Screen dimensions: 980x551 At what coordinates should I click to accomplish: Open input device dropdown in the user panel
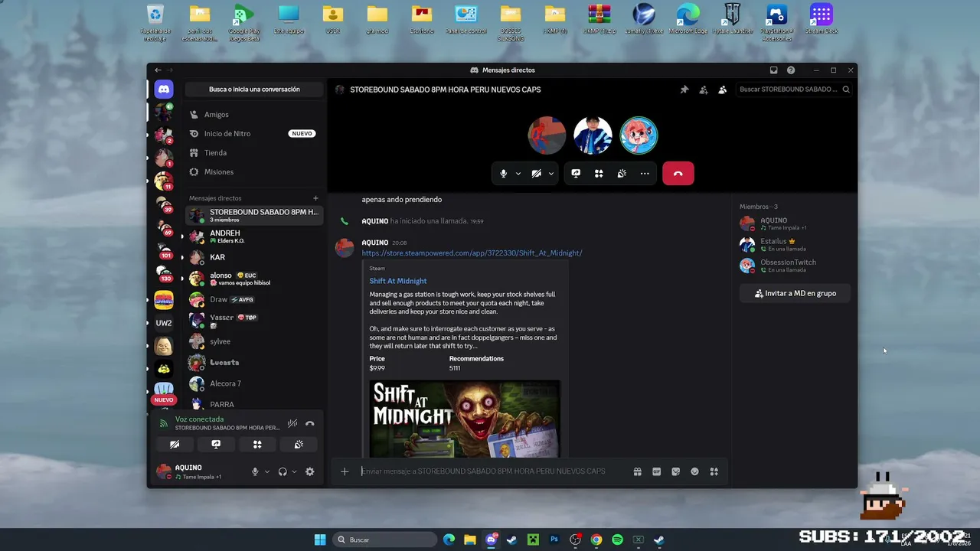pos(267,471)
